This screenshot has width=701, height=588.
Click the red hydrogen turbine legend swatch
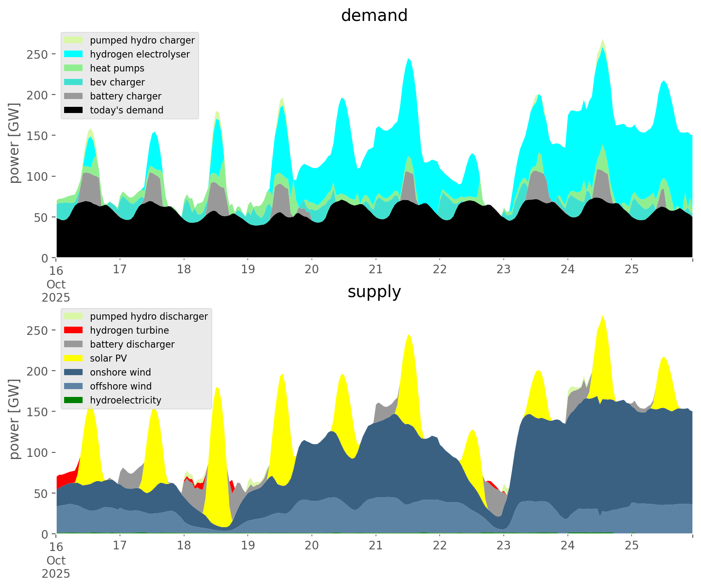(x=74, y=330)
